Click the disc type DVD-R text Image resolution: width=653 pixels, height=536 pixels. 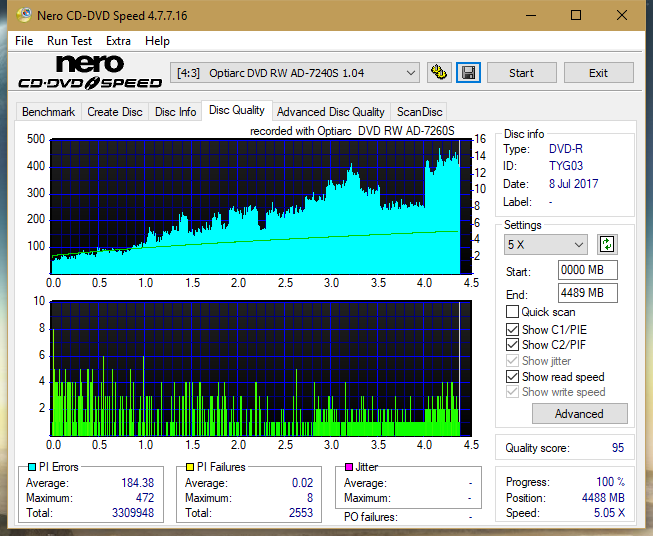566,149
